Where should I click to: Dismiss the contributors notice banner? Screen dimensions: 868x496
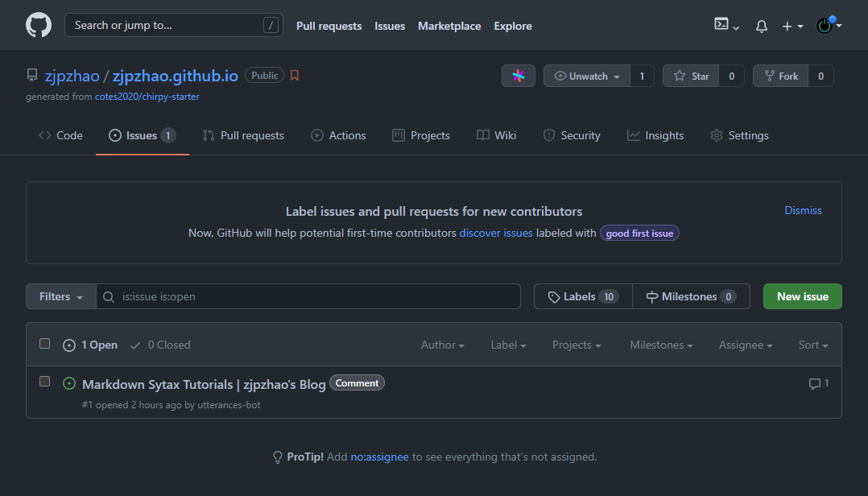(x=803, y=210)
